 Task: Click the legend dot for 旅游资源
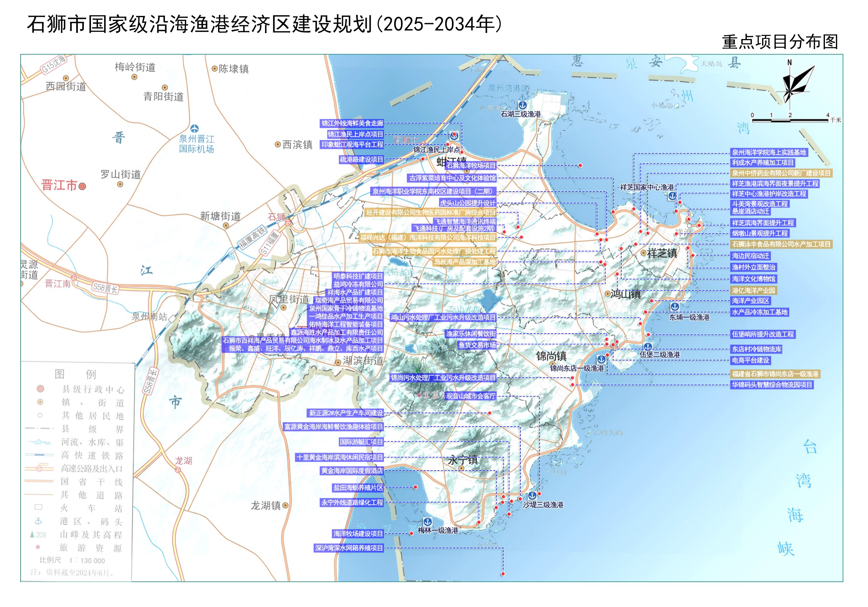37,547
